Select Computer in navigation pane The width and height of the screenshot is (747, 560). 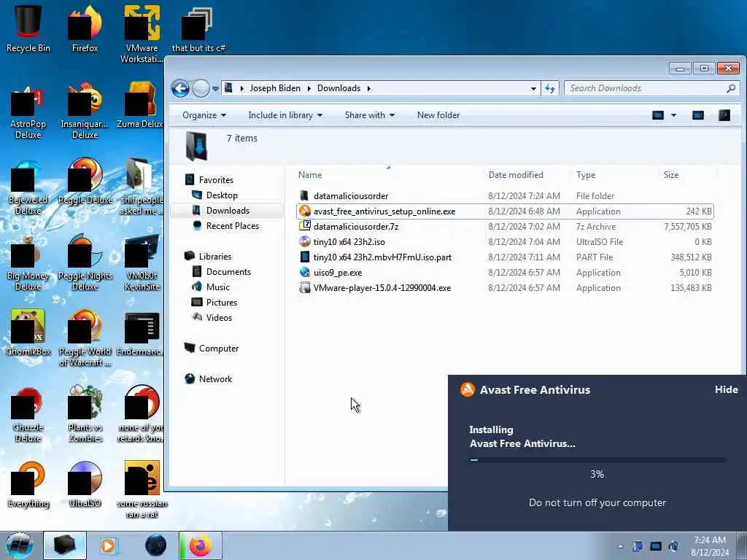coord(219,348)
